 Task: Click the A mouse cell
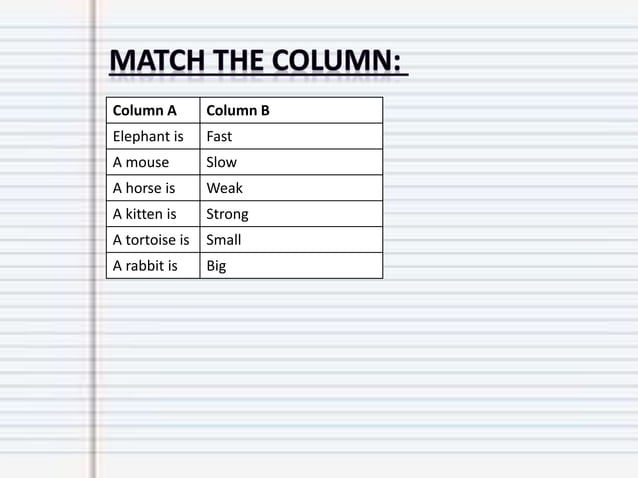coord(153,162)
